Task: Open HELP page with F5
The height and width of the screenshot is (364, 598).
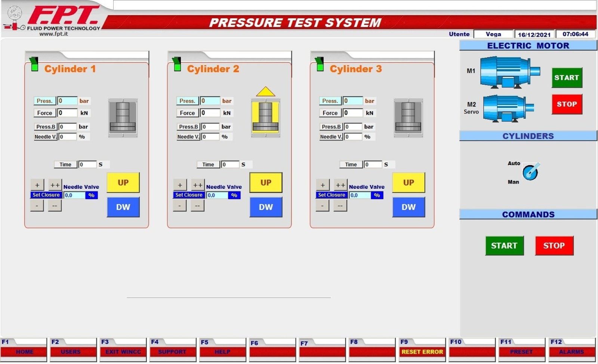Action: pos(223,350)
